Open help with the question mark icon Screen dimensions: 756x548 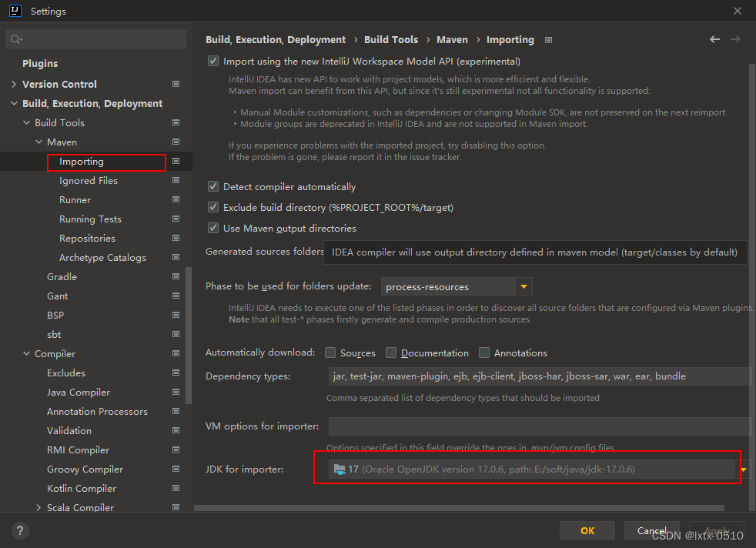coord(20,530)
